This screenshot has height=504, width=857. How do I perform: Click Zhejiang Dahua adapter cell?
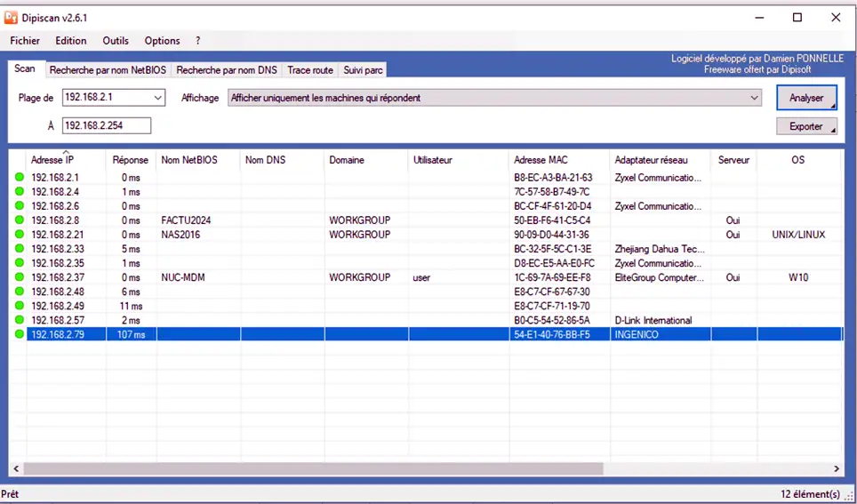[x=659, y=249]
